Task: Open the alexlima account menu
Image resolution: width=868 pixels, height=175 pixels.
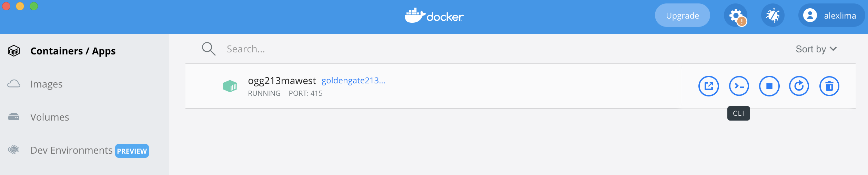Action: [x=831, y=16]
